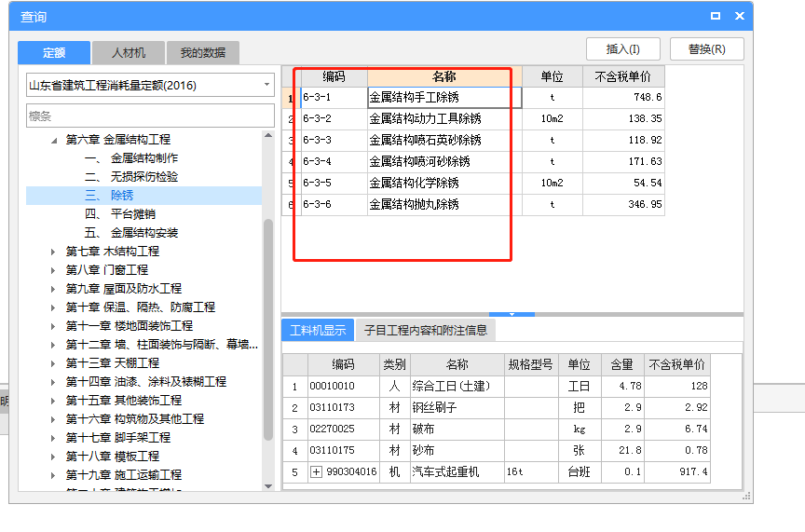Image resolution: width=805 pixels, height=532 pixels.
Task: Select row 6-3-1 金属结构手工除锈
Action: pos(473,98)
